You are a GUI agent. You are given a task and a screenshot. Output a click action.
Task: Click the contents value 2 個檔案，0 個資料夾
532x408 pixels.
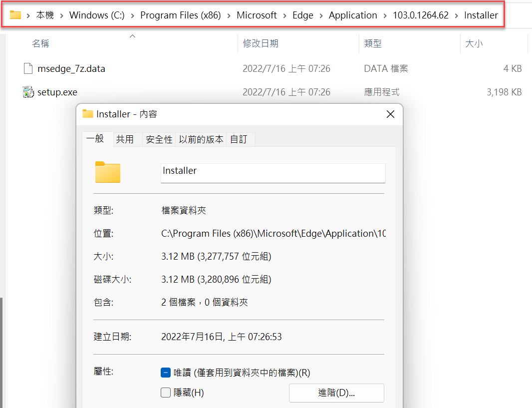point(205,302)
